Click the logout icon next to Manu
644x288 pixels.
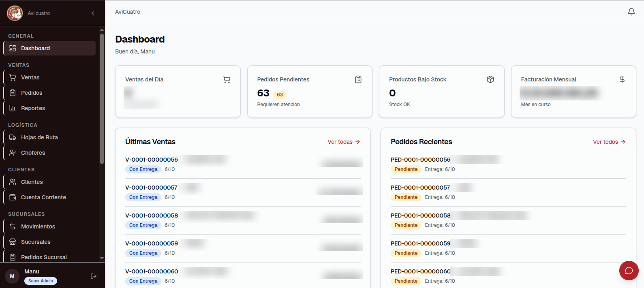point(94,276)
